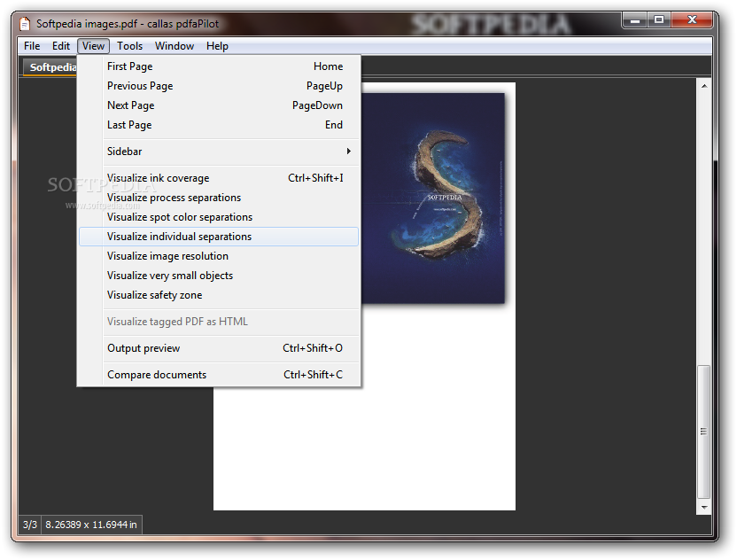Click the Softpedia island image in page
737x560 pixels.
tap(433, 198)
